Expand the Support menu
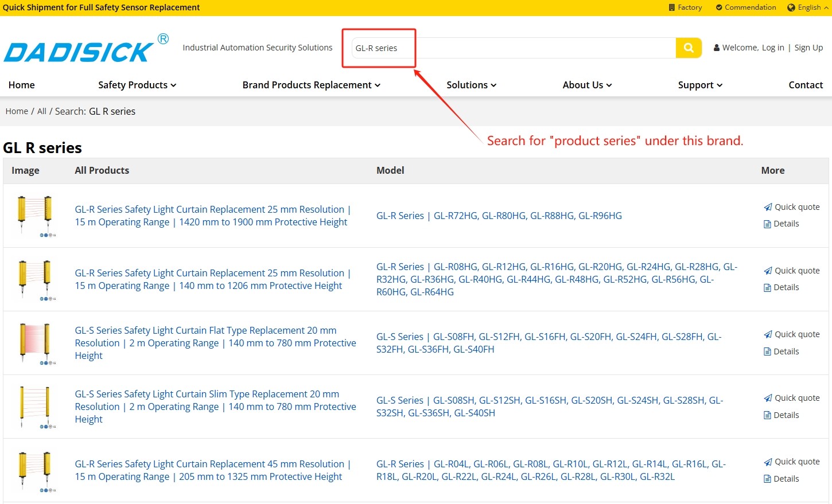 pyautogui.click(x=700, y=85)
